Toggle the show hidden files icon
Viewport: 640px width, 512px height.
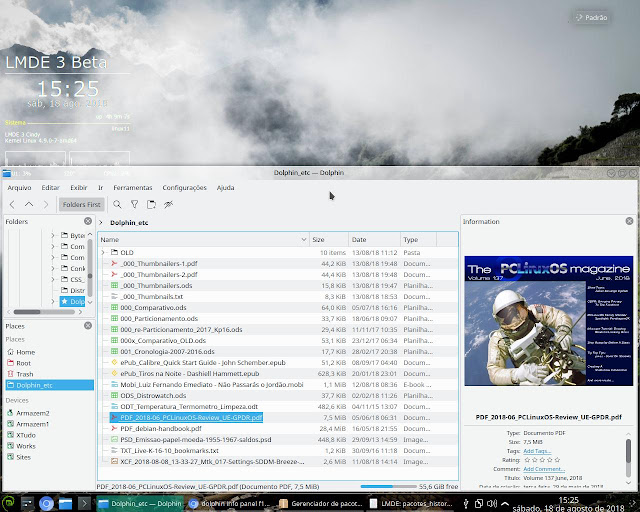pyautogui.click(x=169, y=205)
